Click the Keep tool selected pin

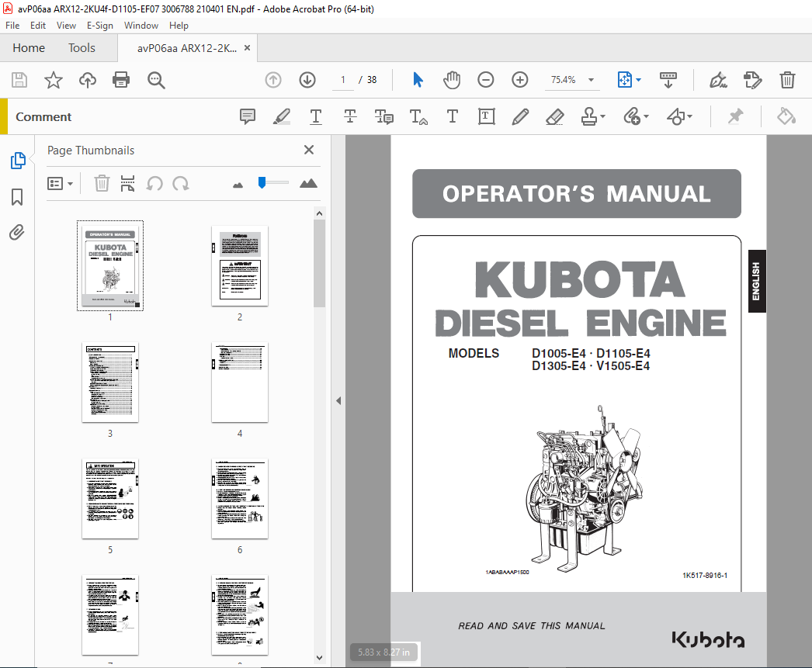735,116
